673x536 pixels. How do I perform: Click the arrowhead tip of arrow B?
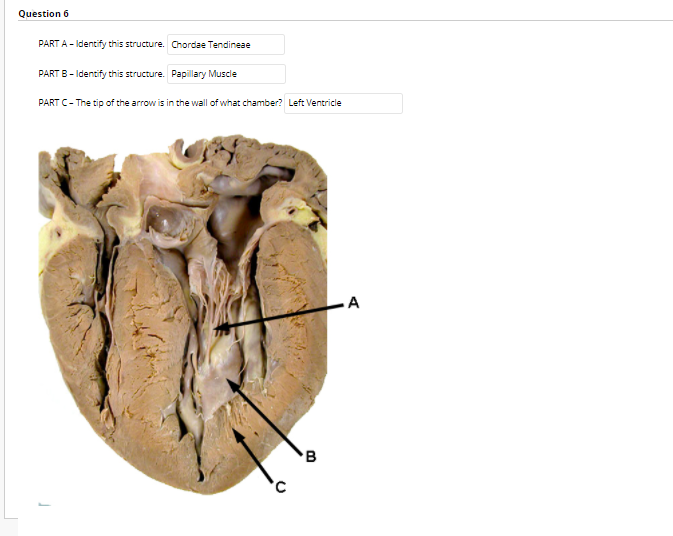[x=227, y=380]
